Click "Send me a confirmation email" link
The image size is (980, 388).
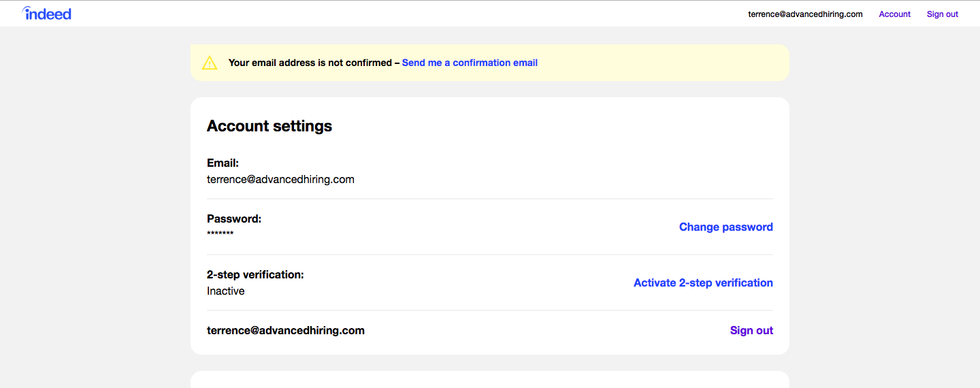[470, 63]
